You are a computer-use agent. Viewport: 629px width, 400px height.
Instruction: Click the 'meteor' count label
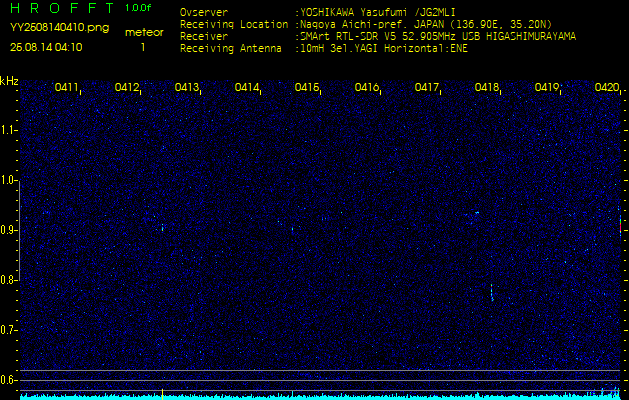[144, 33]
